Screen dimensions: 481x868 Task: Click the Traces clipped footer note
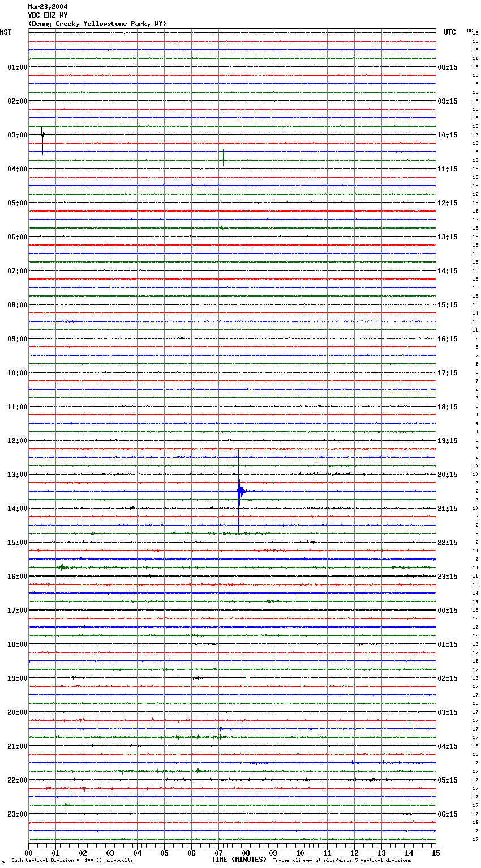tap(342, 861)
